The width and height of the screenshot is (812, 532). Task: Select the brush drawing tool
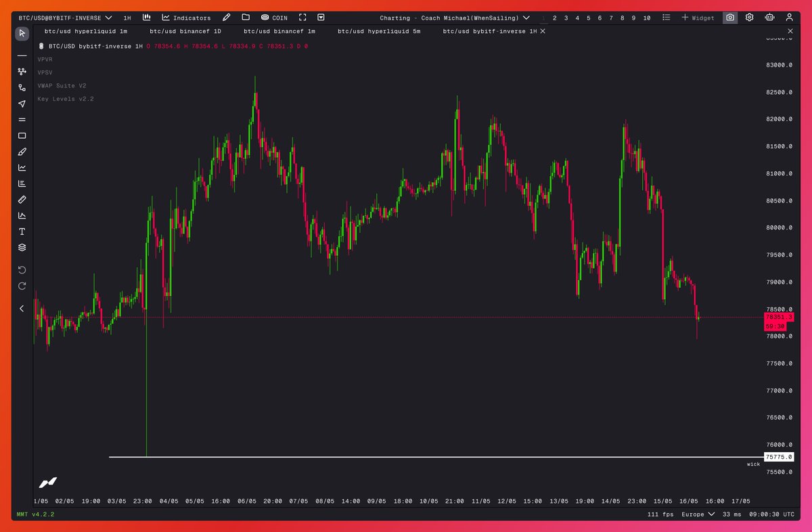coord(22,152)
